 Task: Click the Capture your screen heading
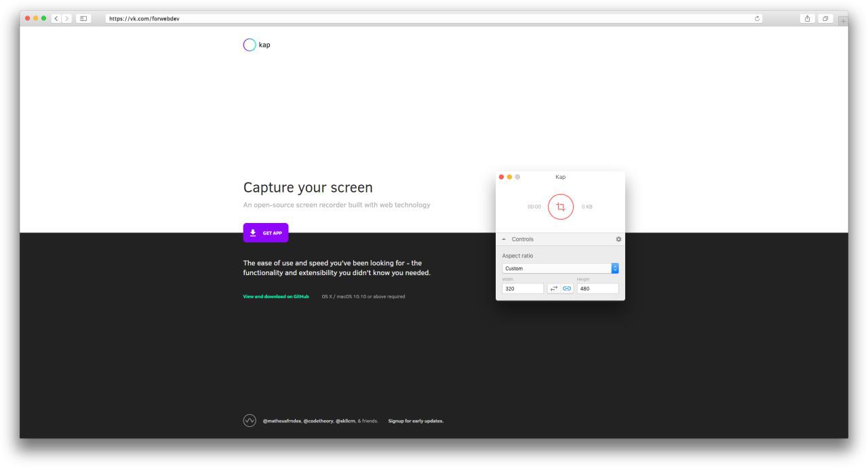coord(308,188)
